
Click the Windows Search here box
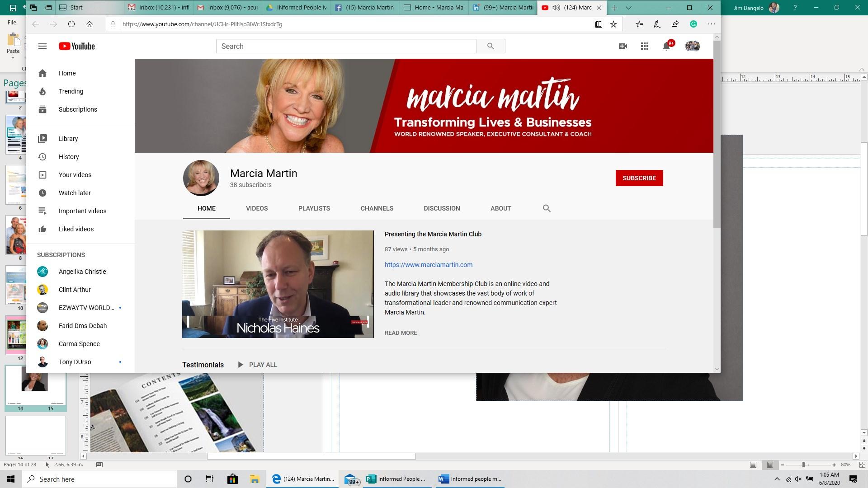99,479
